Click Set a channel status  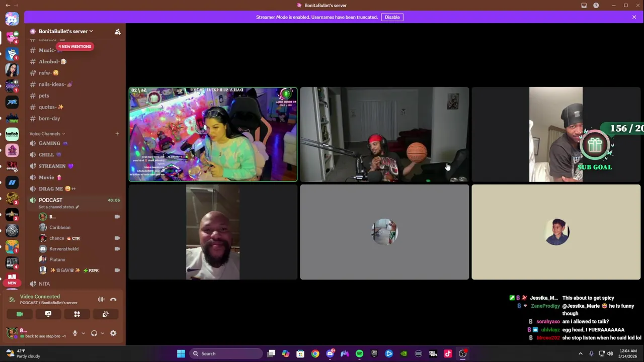58,207
